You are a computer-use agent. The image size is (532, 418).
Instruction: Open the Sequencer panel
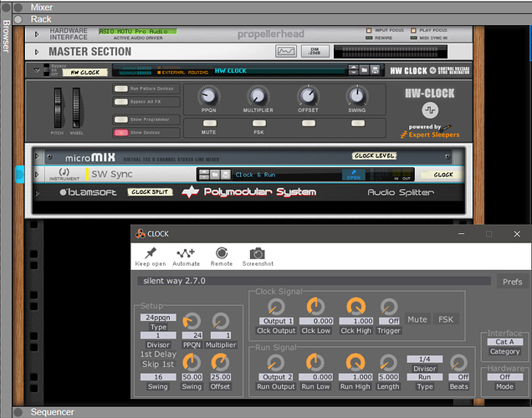tap(52, 412)
